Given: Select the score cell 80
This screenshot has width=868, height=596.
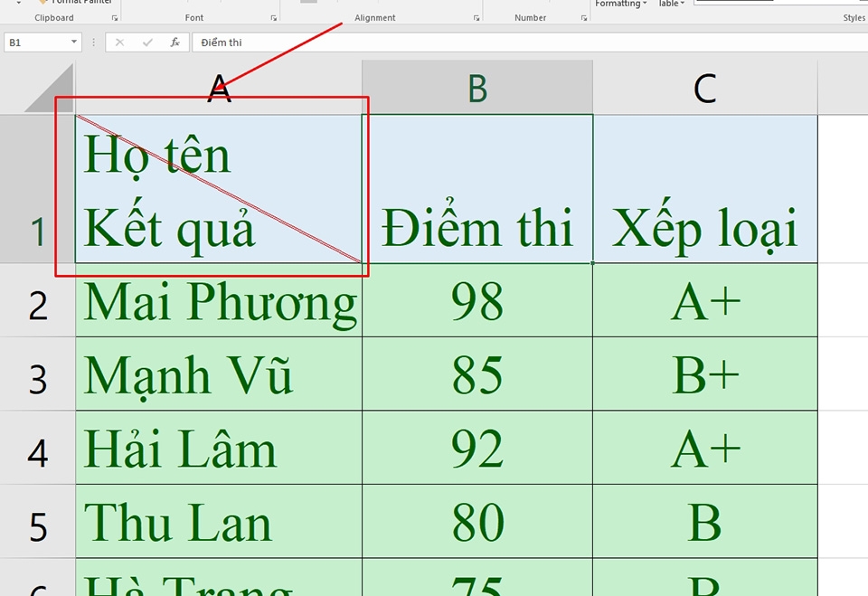Looking at the screenshot, I should tap(477, 521).
